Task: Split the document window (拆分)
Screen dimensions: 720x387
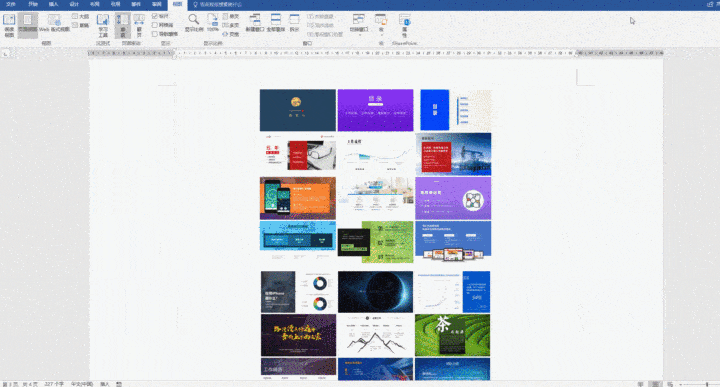Action: click(294, 23)
